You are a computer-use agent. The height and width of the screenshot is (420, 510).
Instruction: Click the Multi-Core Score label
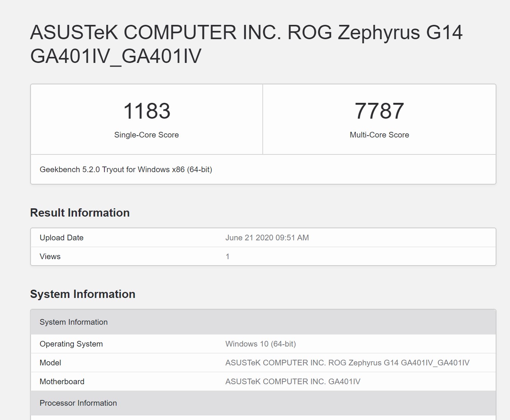click(x=379, y=135)
